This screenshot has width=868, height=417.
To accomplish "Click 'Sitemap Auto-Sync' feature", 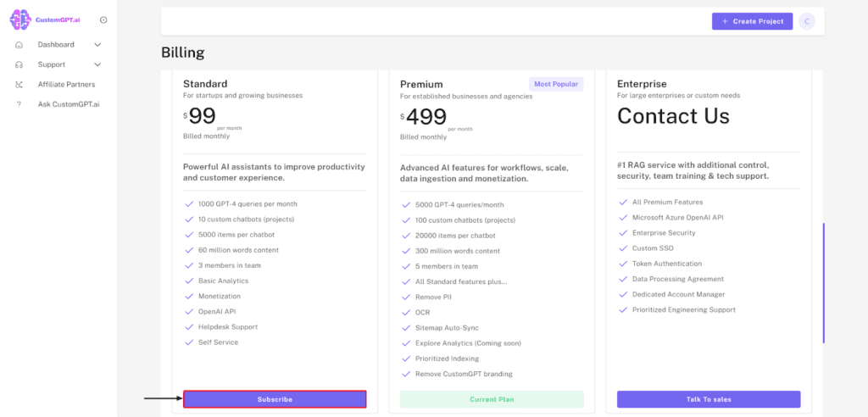I will pos(448,328).
